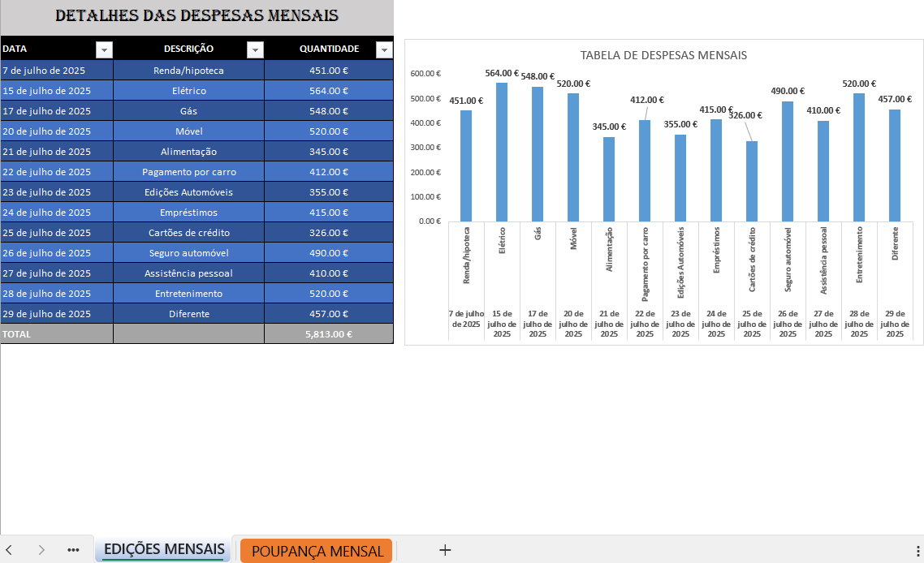This screenshot has width=924, height=563.
Task: Select the chart title TABELA DE DESPESAS MENSAIS
Action: tap(663, 55)
